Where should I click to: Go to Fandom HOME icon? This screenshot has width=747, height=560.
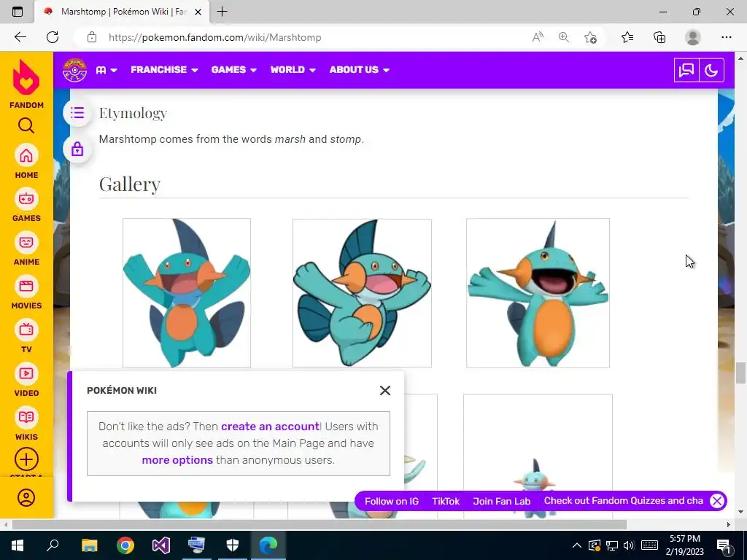click(26, 162)
